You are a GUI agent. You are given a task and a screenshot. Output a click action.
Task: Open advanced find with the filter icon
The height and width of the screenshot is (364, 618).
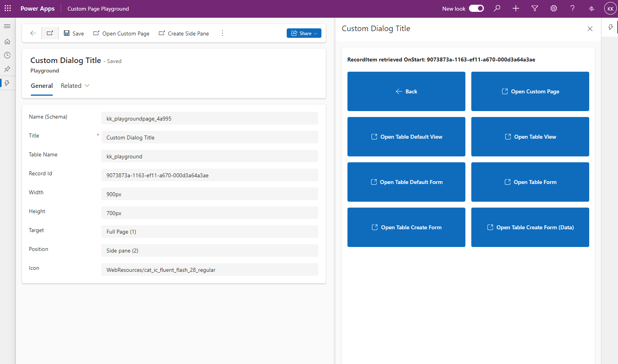534,8
